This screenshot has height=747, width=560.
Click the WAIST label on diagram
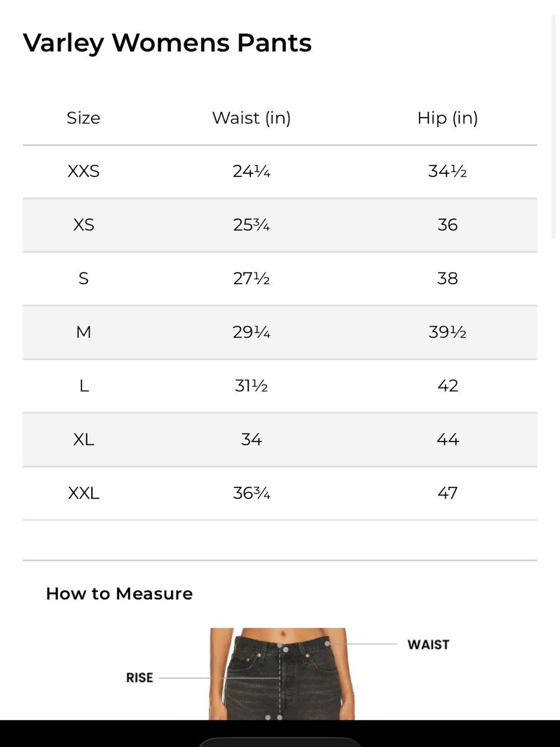click(428, 644)
